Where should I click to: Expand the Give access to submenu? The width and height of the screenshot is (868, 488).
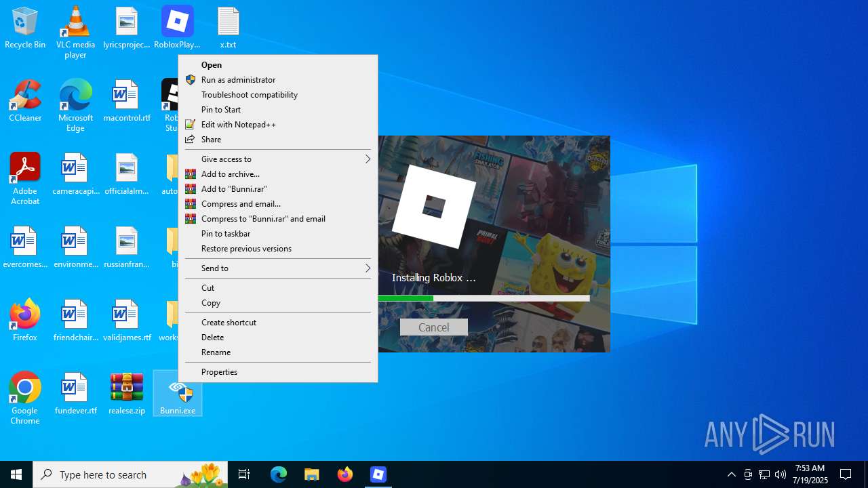click(x=278, y=159)
